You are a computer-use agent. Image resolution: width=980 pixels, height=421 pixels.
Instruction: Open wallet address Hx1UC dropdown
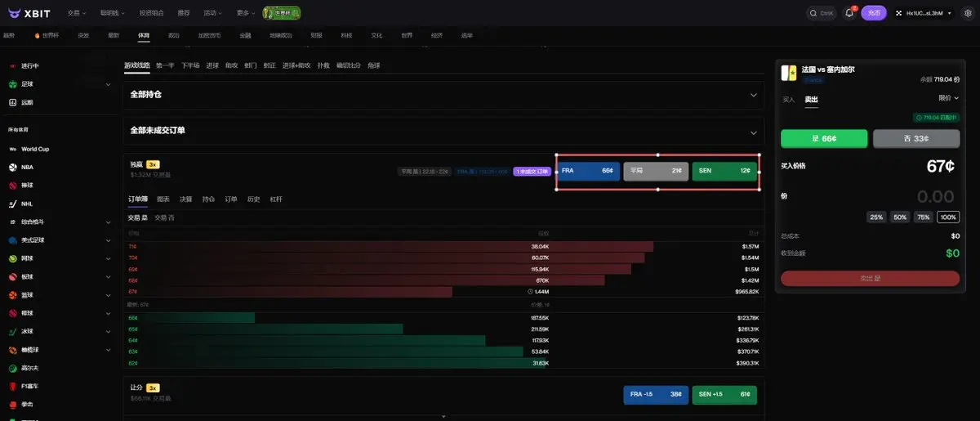924,13
